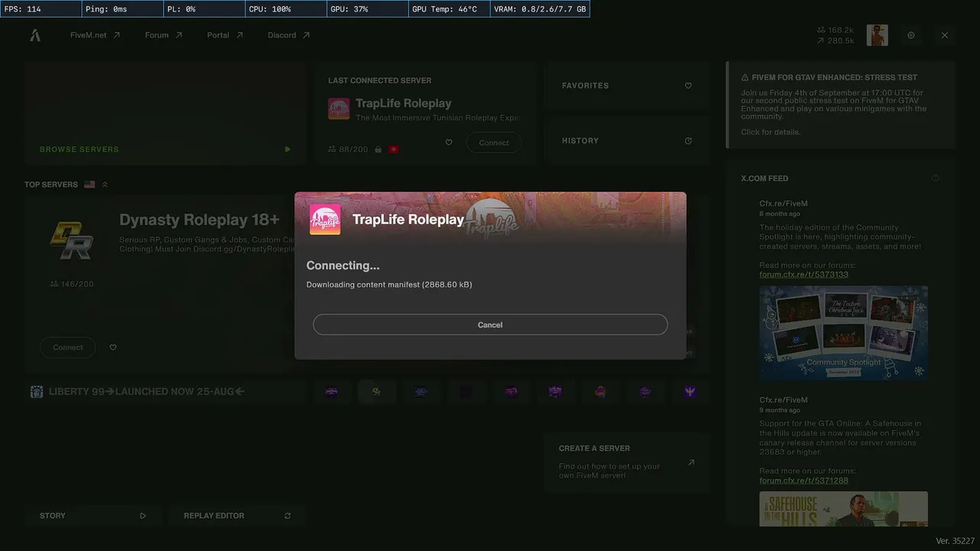Open the Safehouse in the Hills image
This screenshot has height=551, width=980.
coord(844,509)
